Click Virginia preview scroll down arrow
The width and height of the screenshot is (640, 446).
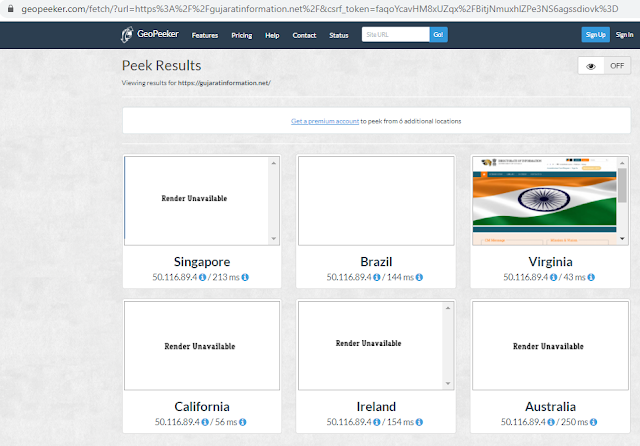pyautogui.click(x=622, y=239)
